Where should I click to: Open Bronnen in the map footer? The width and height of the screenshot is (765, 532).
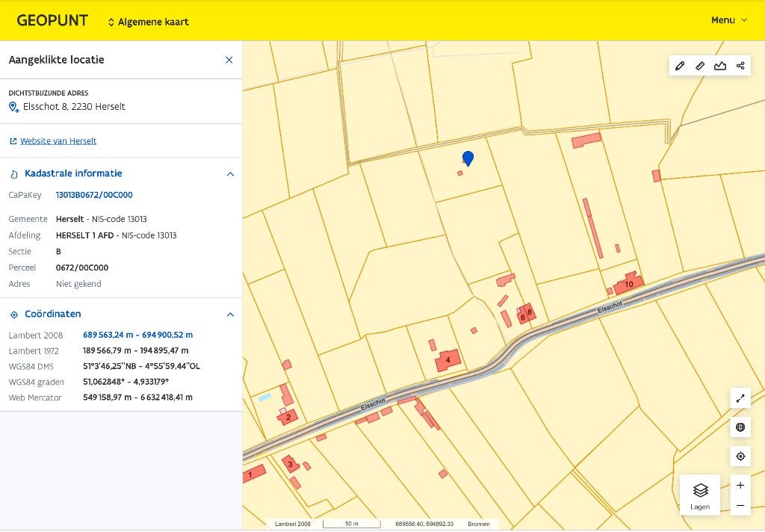478,524
